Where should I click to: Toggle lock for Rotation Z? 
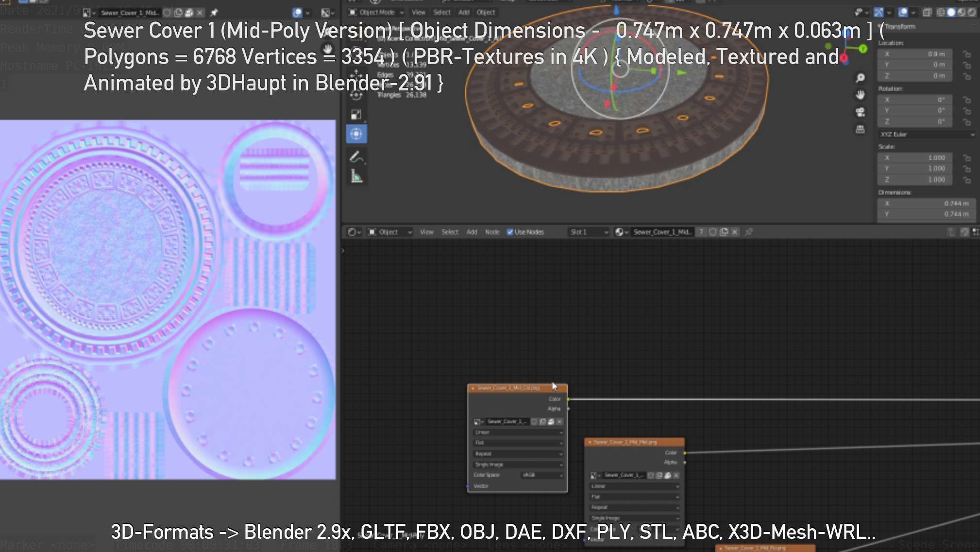[x=966, y=121]
